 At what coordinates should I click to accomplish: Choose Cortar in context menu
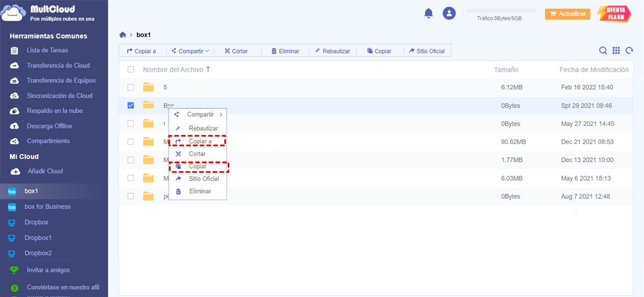[198, 154]
